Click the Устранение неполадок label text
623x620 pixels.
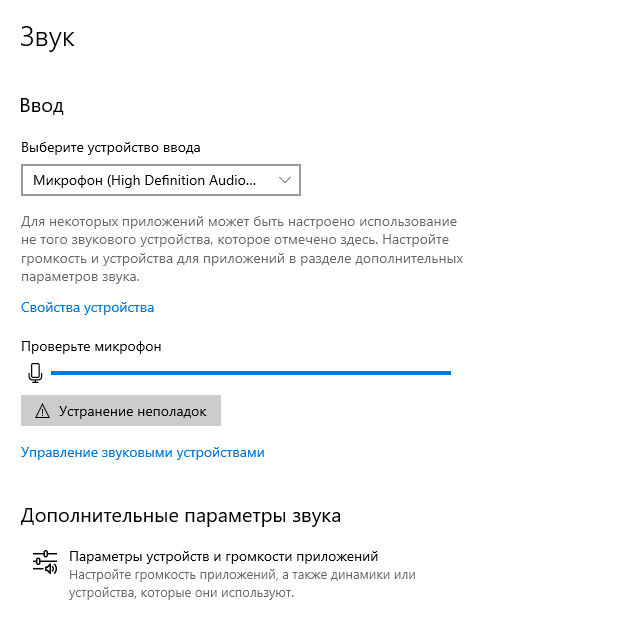coord(132,411)
